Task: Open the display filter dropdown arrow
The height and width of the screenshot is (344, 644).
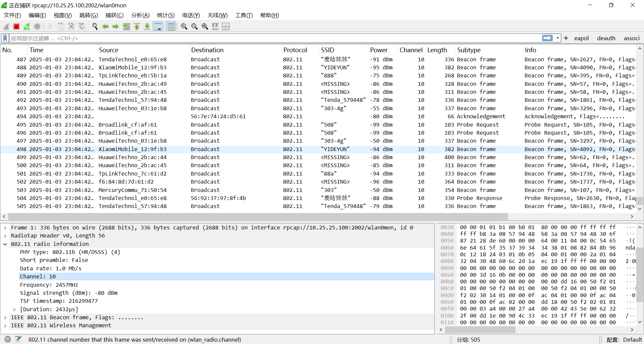Action: [x=557, y=38]
